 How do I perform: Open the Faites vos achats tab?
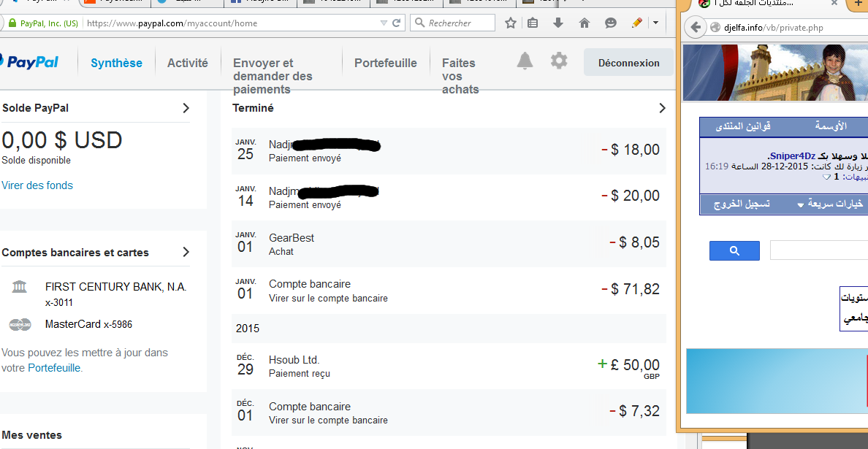tap(460, 77)
